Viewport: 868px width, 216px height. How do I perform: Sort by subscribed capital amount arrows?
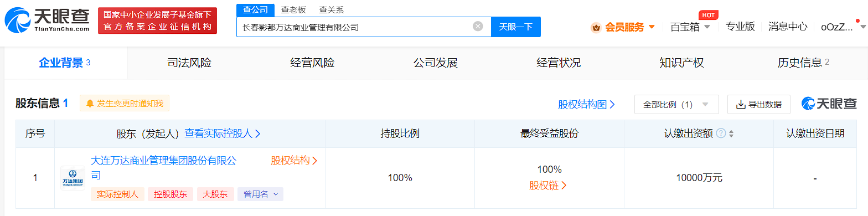[x=731, y=134]
